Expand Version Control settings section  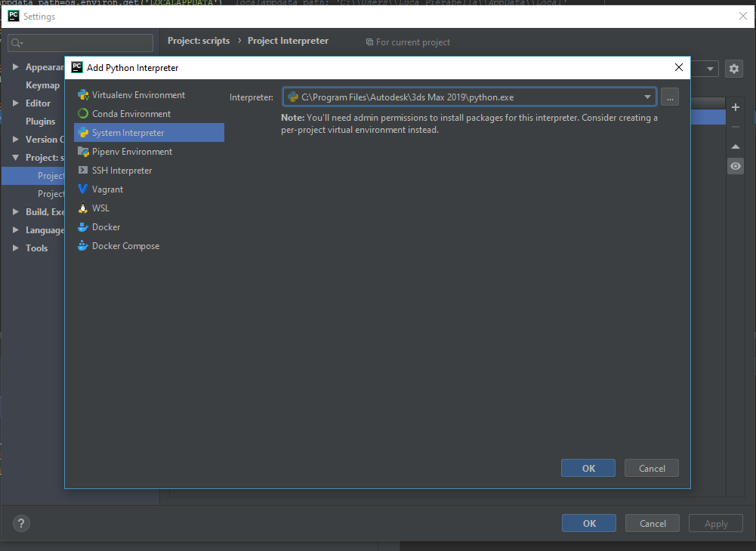(x=15, y=140)
